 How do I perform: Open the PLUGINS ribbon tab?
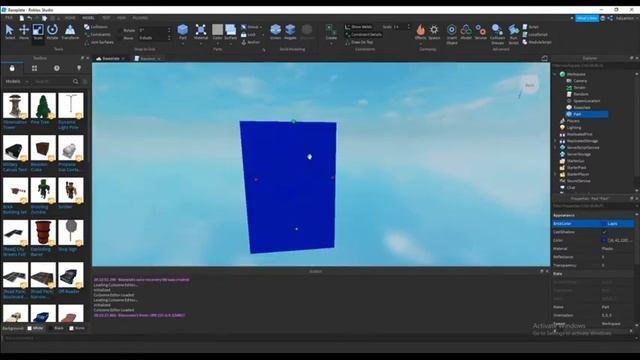pyautogui.click(x=140, y=18)
